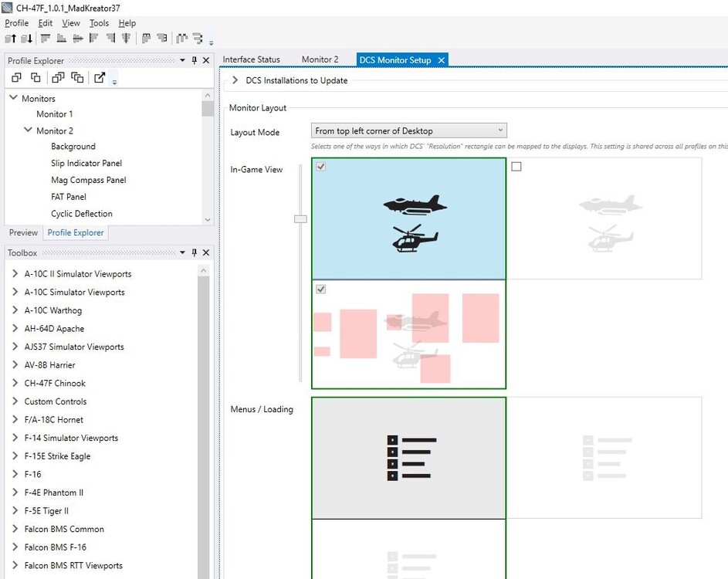The image size is (728, 579).
Task: Align controls on horizontal center line
Action: pyautogui.click(x=77, y=38)
